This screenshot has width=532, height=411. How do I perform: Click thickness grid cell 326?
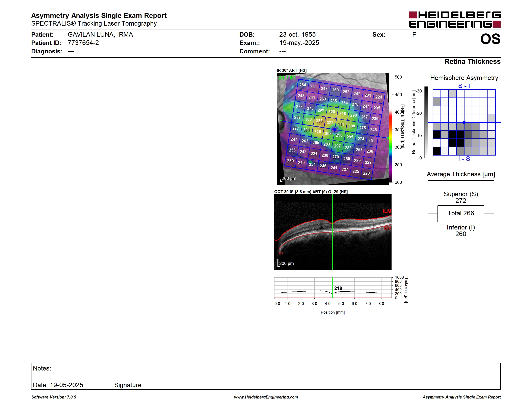(x=317, y=132)
